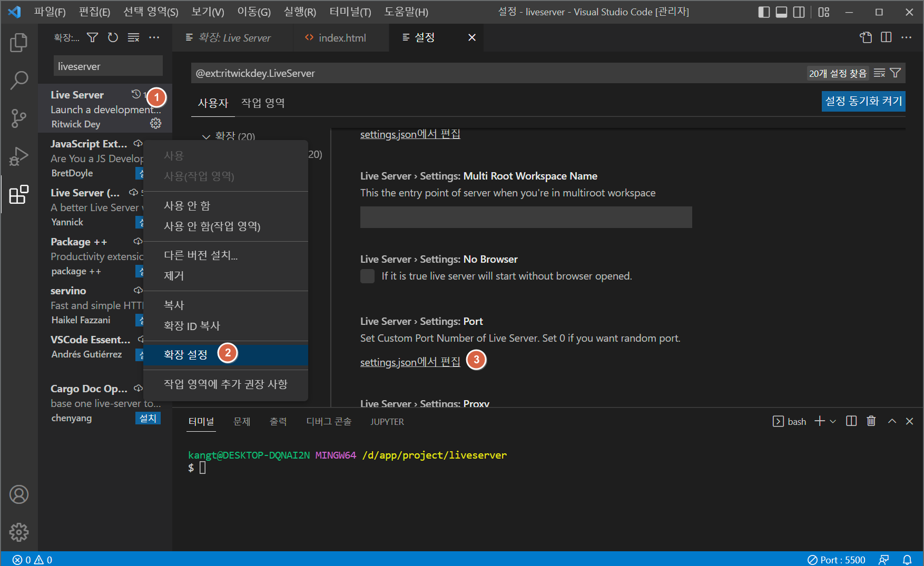Open the Source Control view
This screenshot has width=924, height=566.
[x=19, y=118]
